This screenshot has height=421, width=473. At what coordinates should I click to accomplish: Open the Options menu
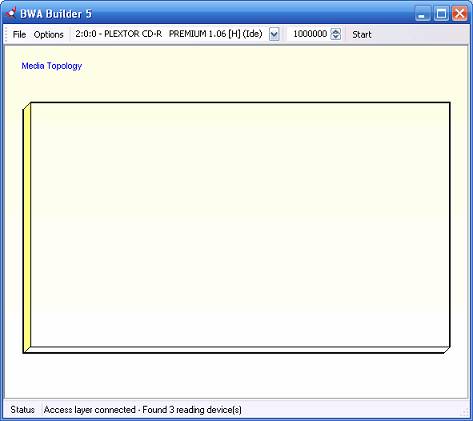[x=48, y=34]
